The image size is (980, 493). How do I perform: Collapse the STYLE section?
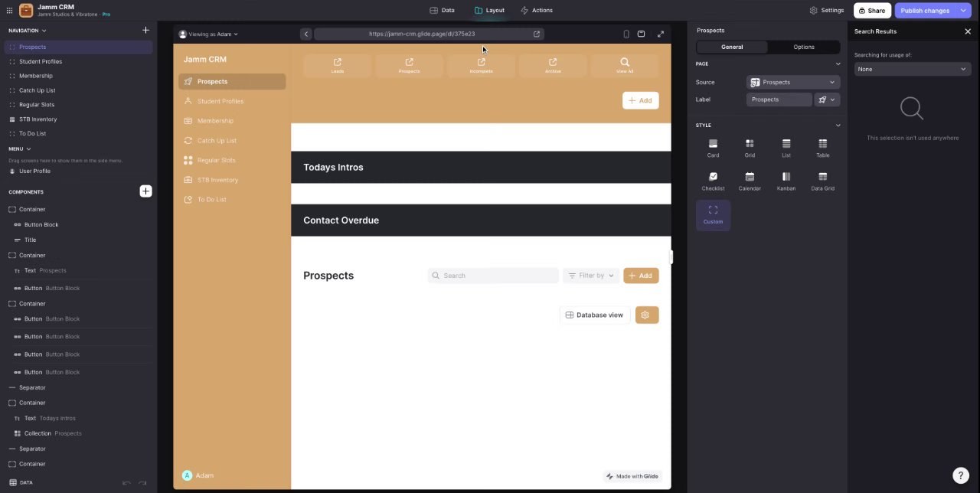click(838, 125)
